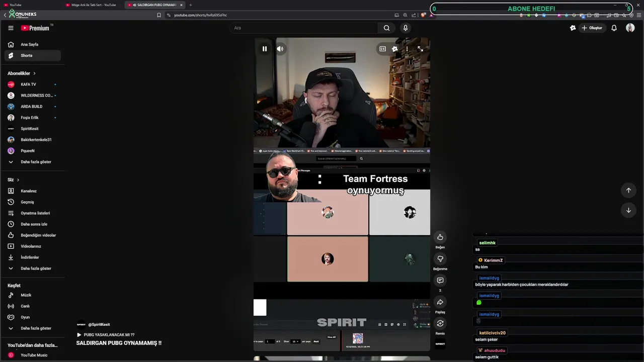Bookmark this page from address bar
The height and width of the screenshot is (362, 644).
(x=159, y=15)
